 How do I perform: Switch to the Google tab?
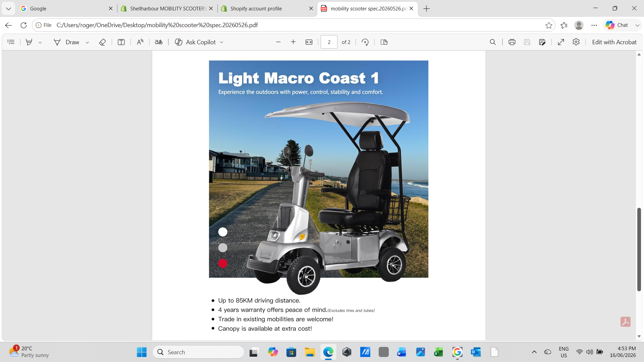point(66,8)
